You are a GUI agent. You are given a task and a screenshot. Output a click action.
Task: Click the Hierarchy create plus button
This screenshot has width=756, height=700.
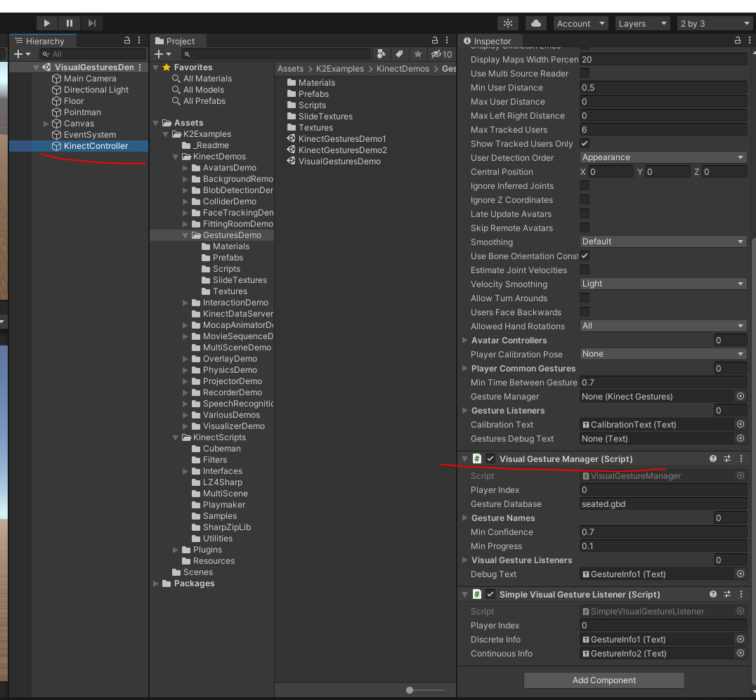[22, 54]
